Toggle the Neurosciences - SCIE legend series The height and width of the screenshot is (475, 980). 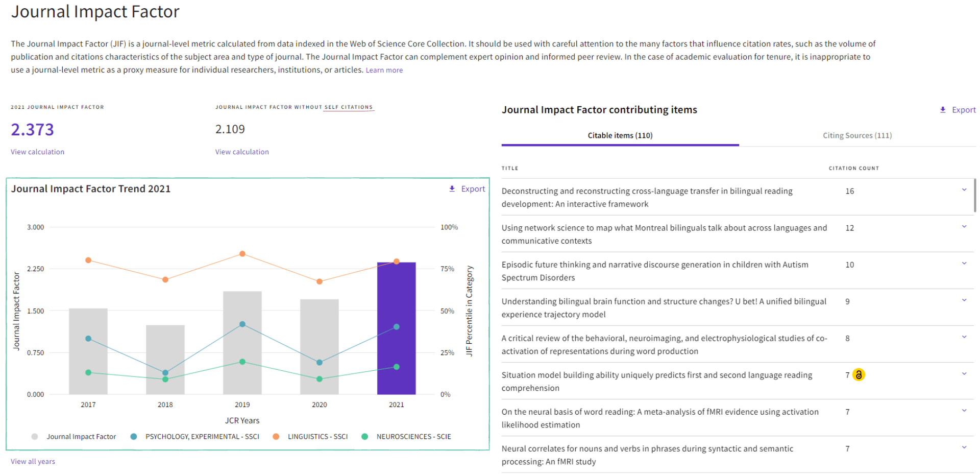(x=365, y=437)
